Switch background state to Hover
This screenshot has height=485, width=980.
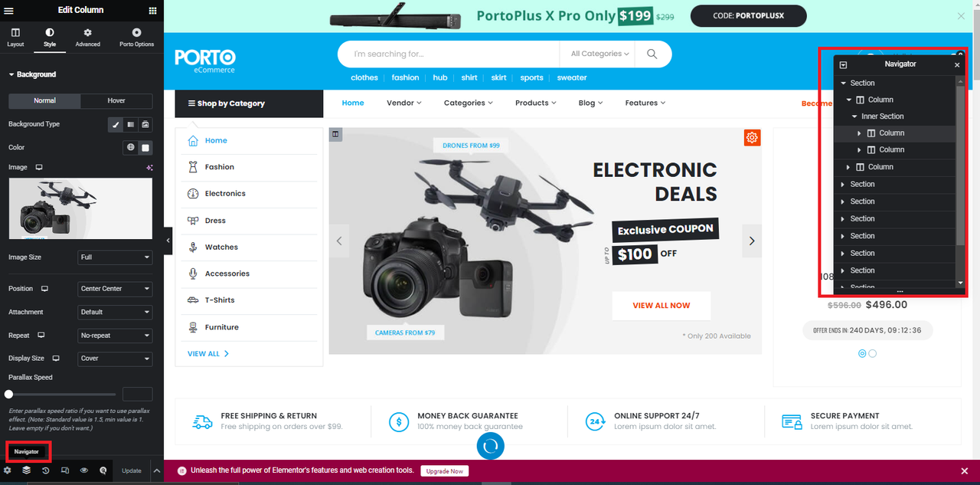[x=116, y=100]
